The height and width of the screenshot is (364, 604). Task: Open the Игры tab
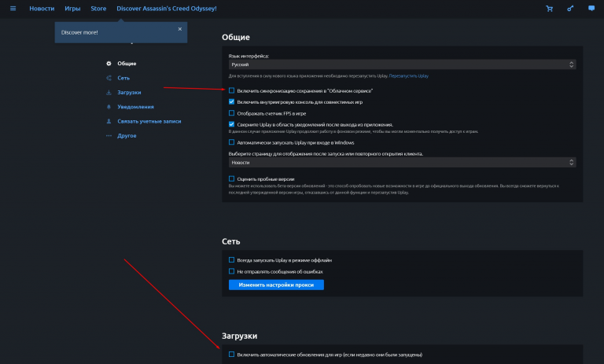[72, 9]
